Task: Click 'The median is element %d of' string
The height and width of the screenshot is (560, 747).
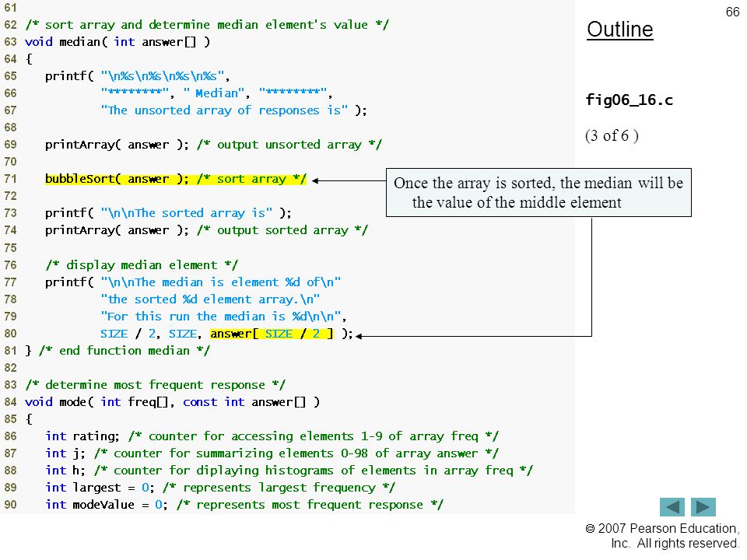Action: [221, 282]
